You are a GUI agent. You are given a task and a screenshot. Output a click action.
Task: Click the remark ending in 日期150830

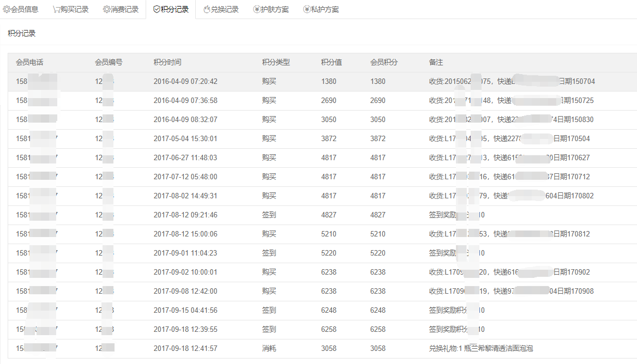point(511,120)
